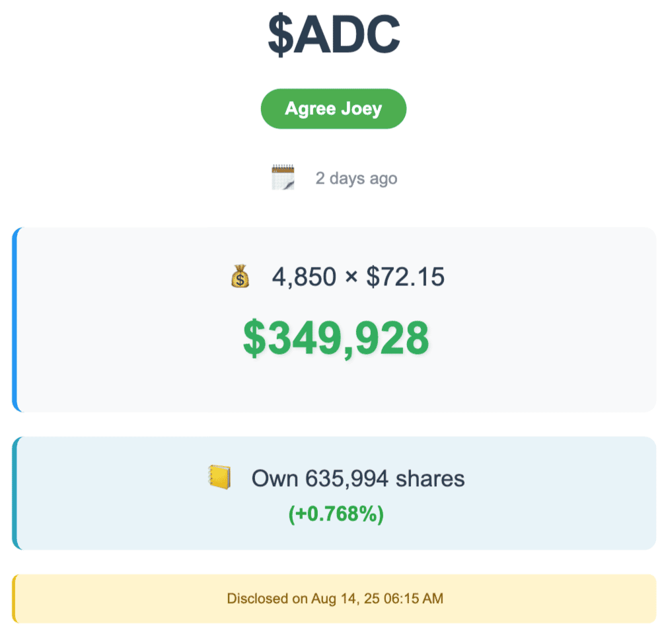This screenshot has width=668, height=644.
Task: Click Own 635,994 shares text
Action: 358,478
